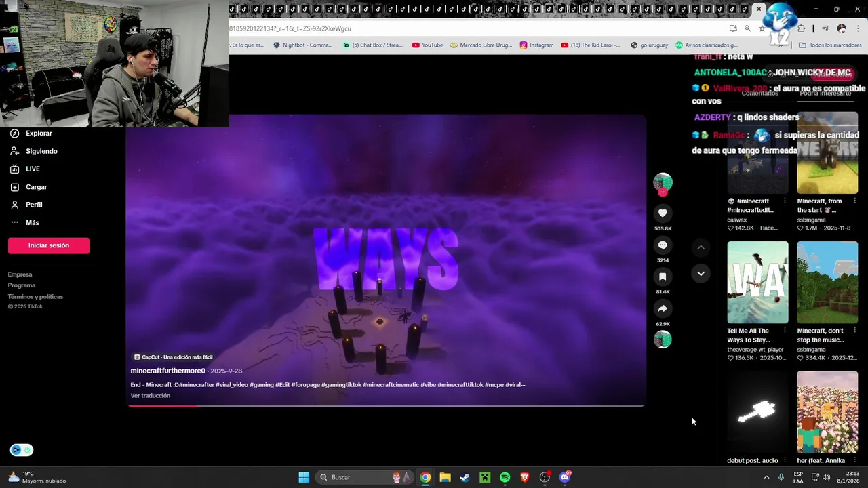Go to previous video with up arrow
This screenshot has height=488, width=868.
701,248
